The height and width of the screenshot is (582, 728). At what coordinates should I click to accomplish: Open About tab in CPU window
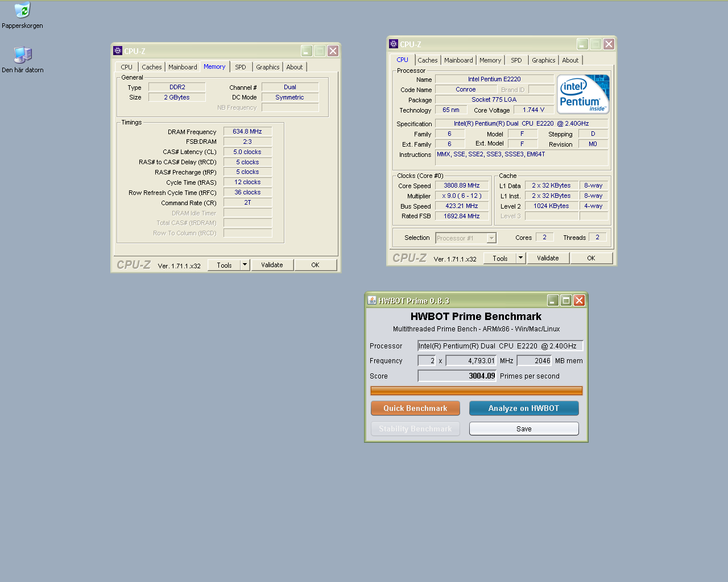tap(570, 60)
